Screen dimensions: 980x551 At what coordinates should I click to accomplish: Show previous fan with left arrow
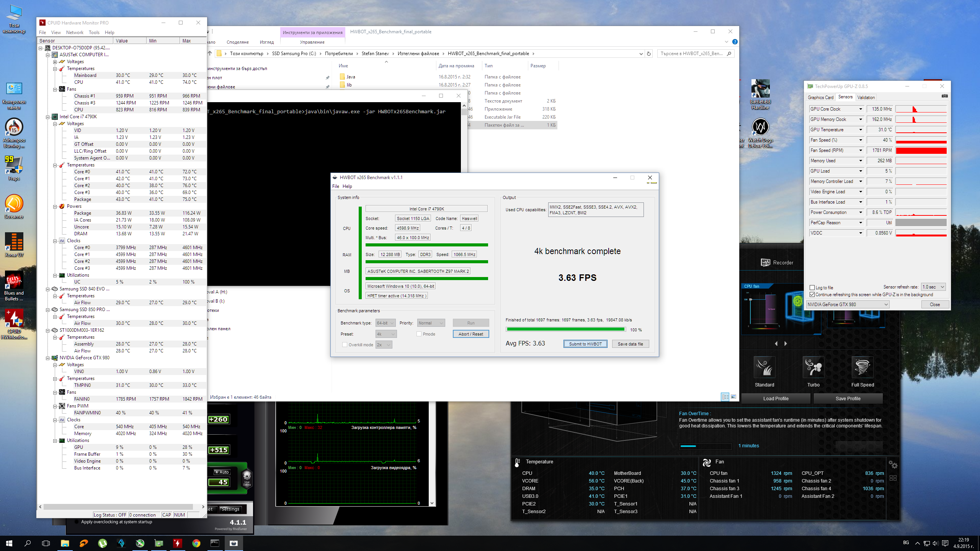click(x=776, y=344)
